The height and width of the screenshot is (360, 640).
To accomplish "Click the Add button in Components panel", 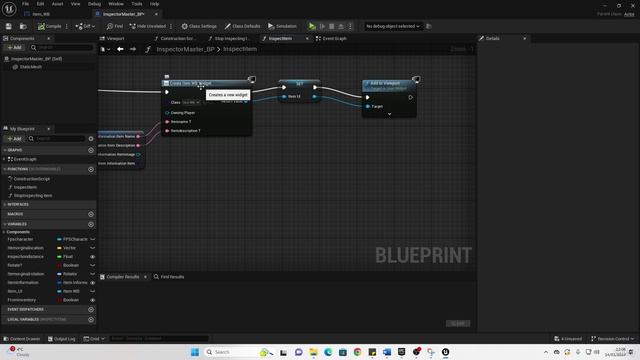I will pos(14,47).
